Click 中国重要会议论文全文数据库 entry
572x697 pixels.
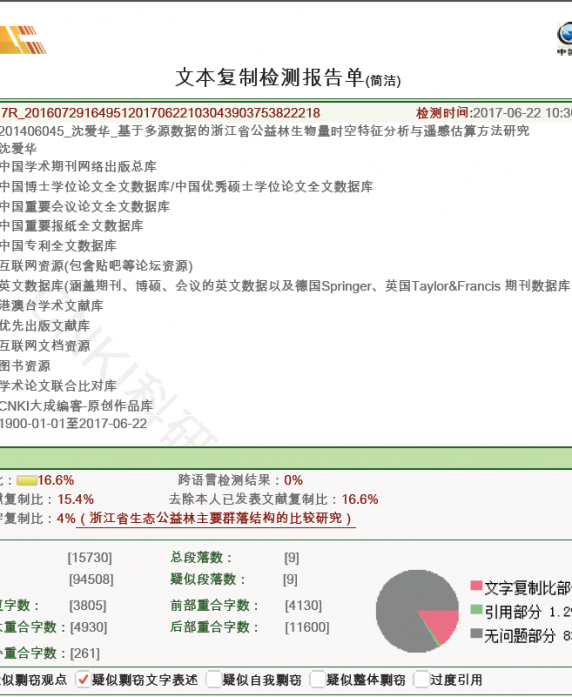pos(85,206)
